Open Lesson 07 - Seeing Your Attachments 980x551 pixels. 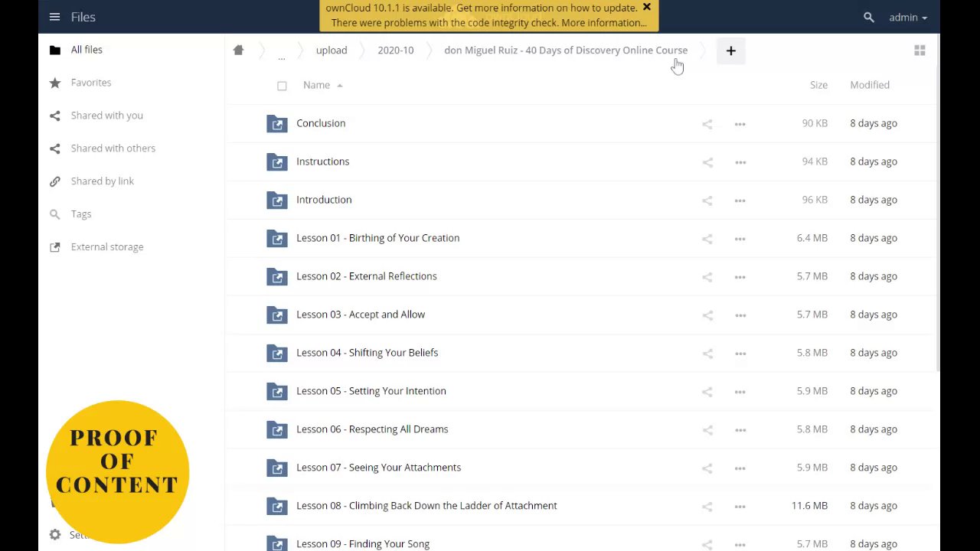pyautogui.click(x=378, y=468)
